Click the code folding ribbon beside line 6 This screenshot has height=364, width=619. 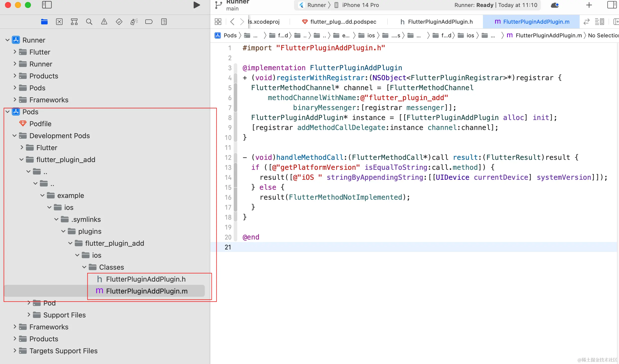235,98
